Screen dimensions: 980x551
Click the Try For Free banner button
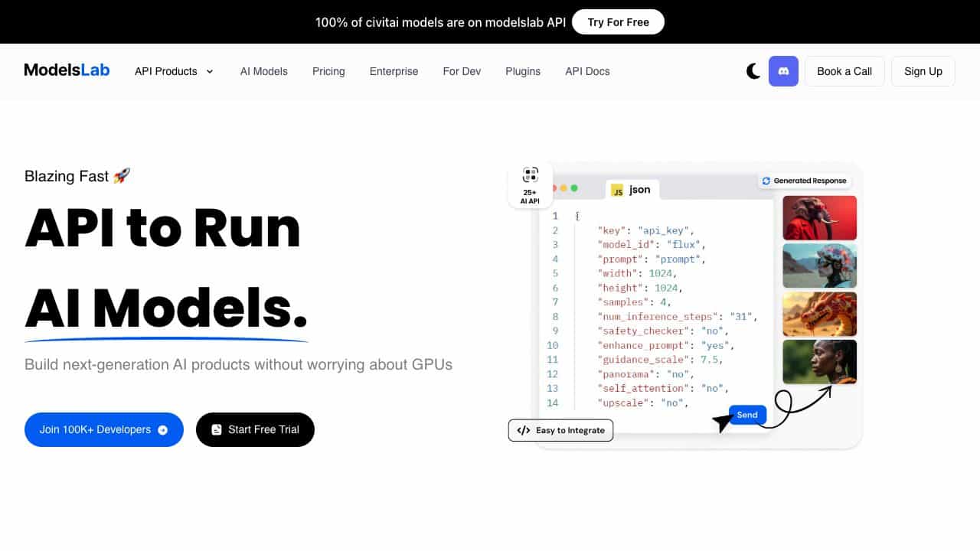[x=618, y=22]
